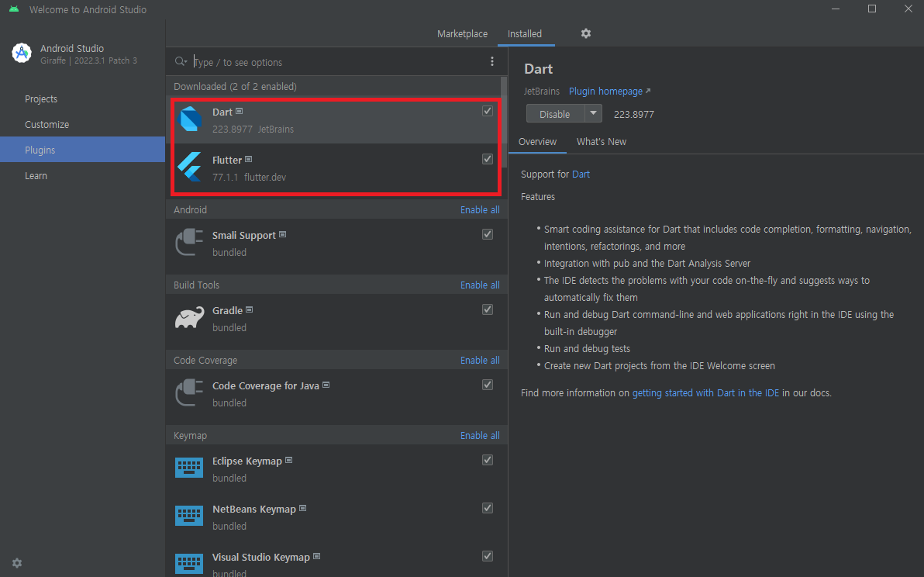Toggle Code Coverage for Java checkbox
Viewport: 924px width, 577px height.
point(488,384)
